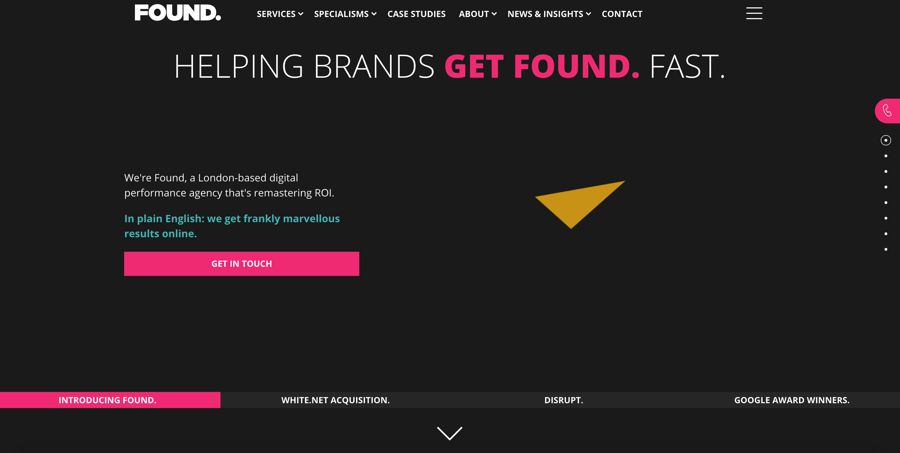900x453 pixels.
Task: Switch to the White.net Acquisition tab
Action: pyautogui.click(x=335, y=400)
